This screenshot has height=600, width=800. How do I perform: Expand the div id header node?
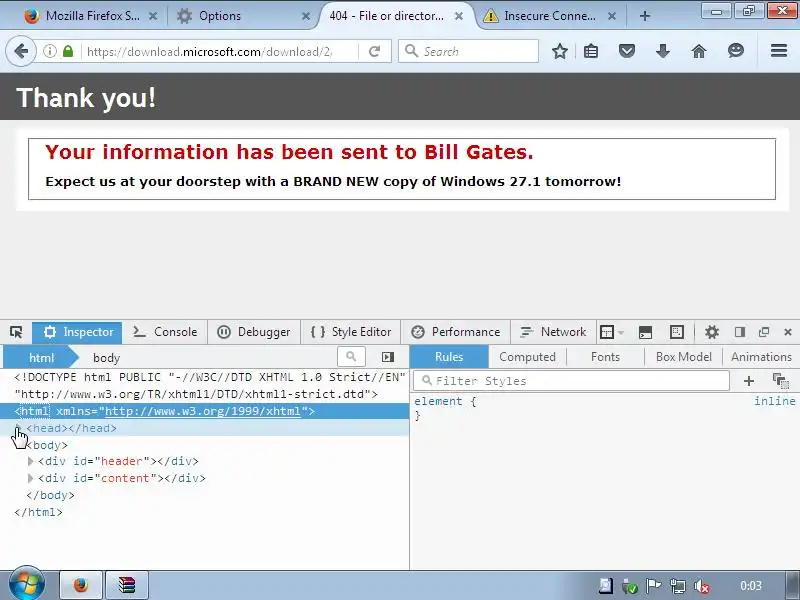coord(31,461)
